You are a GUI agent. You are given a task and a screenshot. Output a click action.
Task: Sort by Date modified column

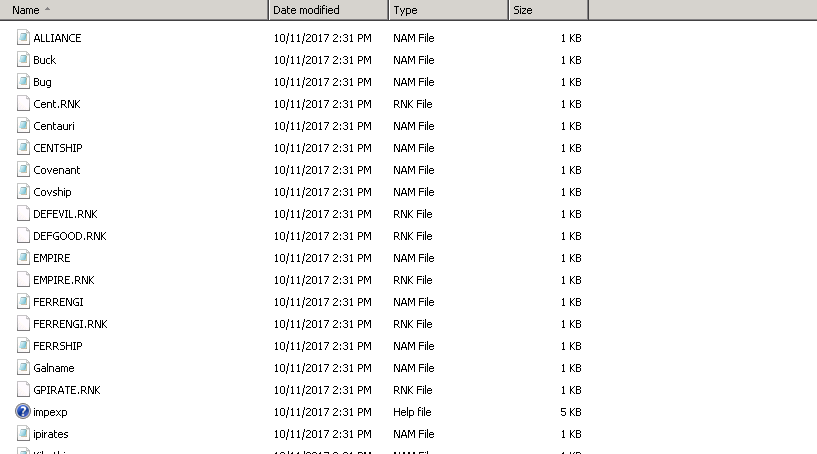point(328,10)
